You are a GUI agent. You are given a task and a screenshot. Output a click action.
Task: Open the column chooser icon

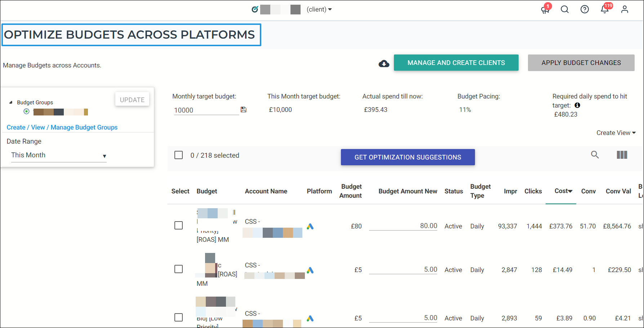(x=622, y=155)
